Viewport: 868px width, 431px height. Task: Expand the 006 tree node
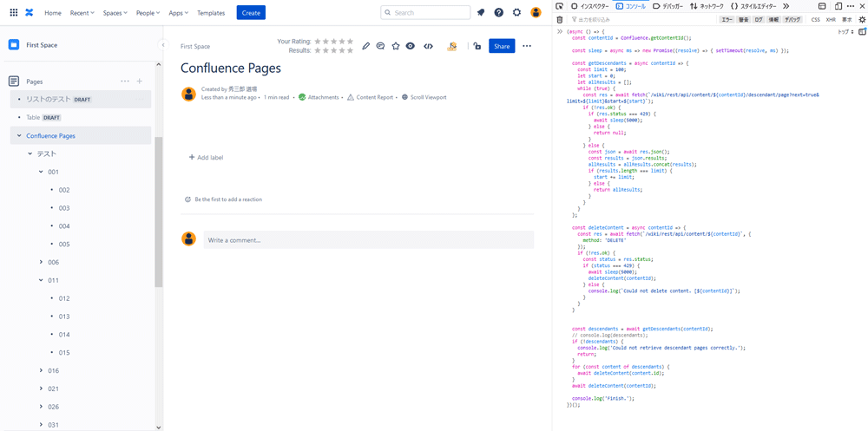click(41, 262)
